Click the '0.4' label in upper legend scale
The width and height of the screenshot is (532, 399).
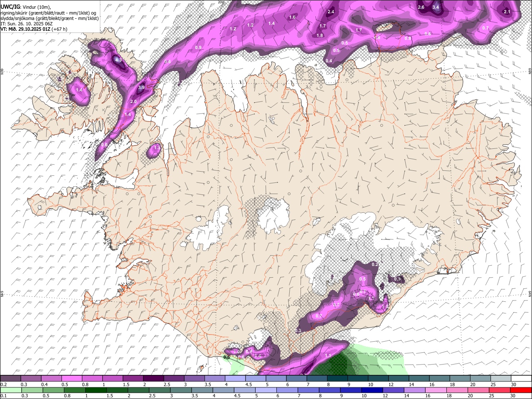point(44,384)
